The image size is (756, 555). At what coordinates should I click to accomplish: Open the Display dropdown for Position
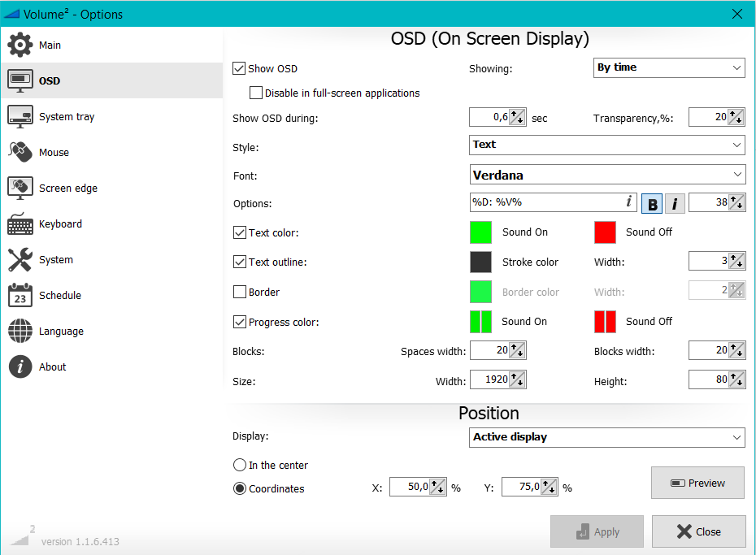coord(606,437)
